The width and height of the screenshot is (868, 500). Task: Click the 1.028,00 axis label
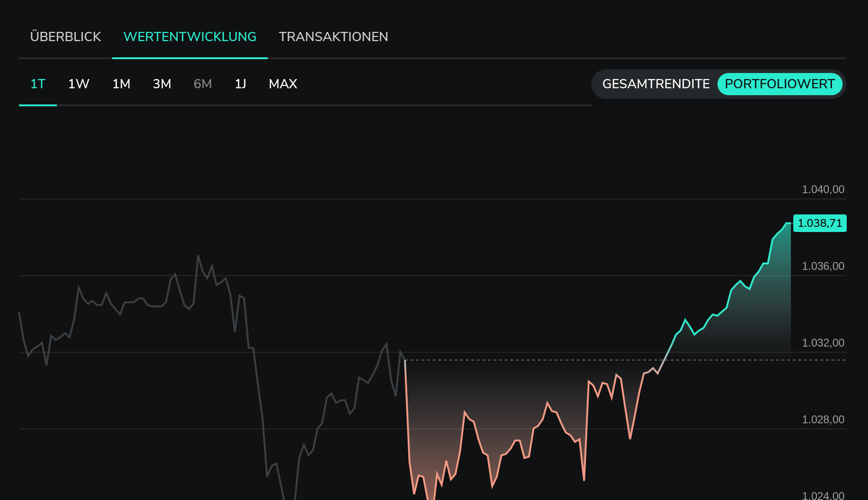click(x=823, y=420)
